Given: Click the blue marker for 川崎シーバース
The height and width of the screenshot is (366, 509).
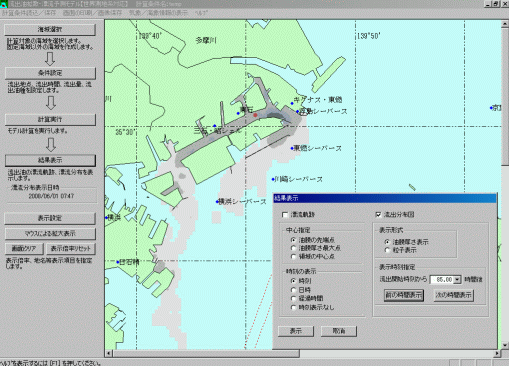Looking at the screenshot, I should tap(273, 179).
